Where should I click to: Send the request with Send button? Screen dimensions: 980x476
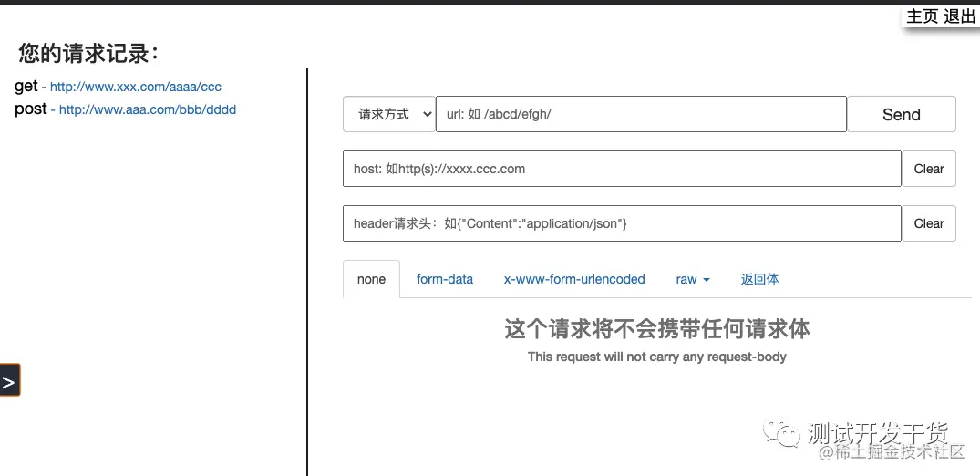902,114
